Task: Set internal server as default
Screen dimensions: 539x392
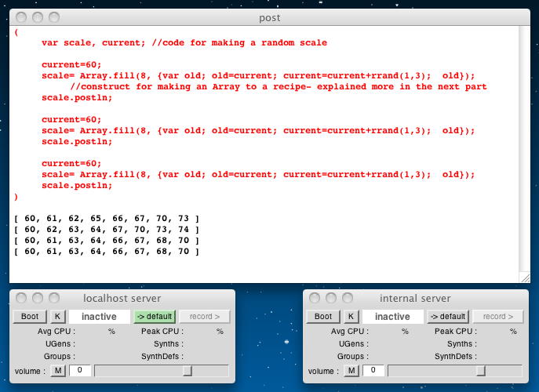Action: point(448,317)
